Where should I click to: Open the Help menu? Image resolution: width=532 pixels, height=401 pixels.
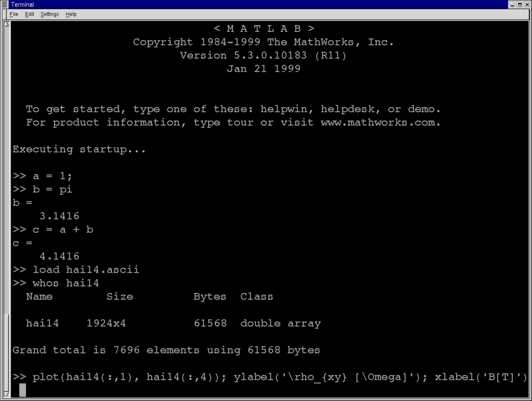pyautogui.click(x=72, y=14)
